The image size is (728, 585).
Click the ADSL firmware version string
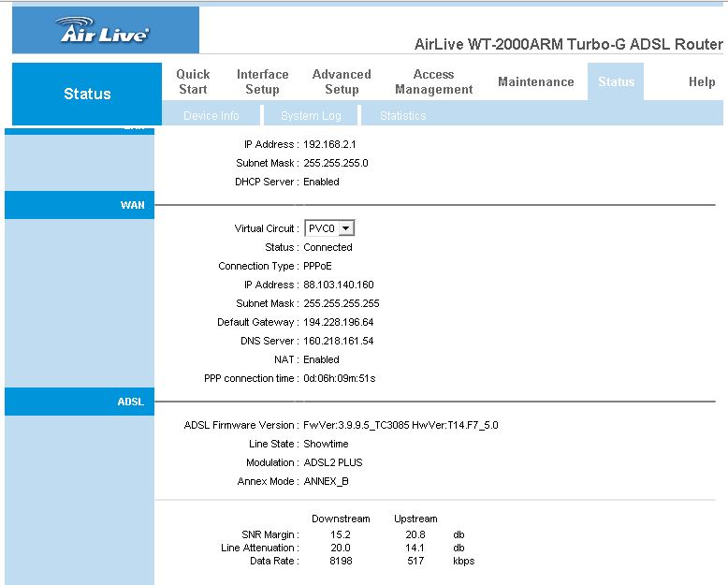coord(400,425)
